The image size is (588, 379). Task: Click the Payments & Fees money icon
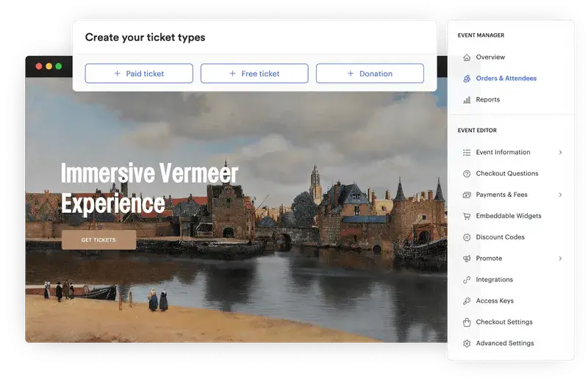point(467,195)
